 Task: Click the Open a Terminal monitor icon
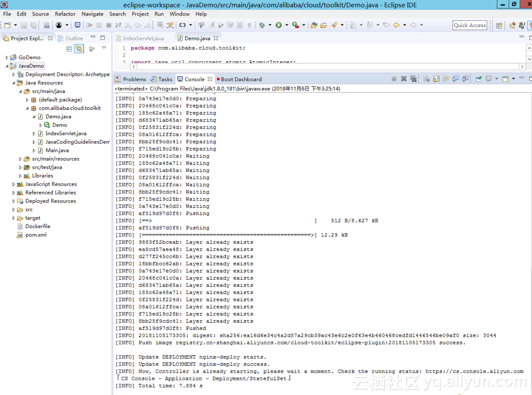point(77,25)
